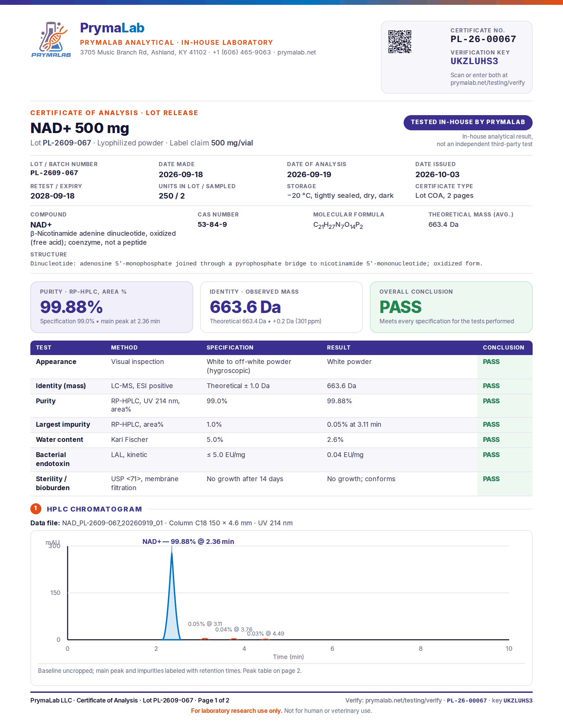The image size is (563, 728).
Task: Click the units in lot value 250 / 2
Action: [x=171, y=196]
